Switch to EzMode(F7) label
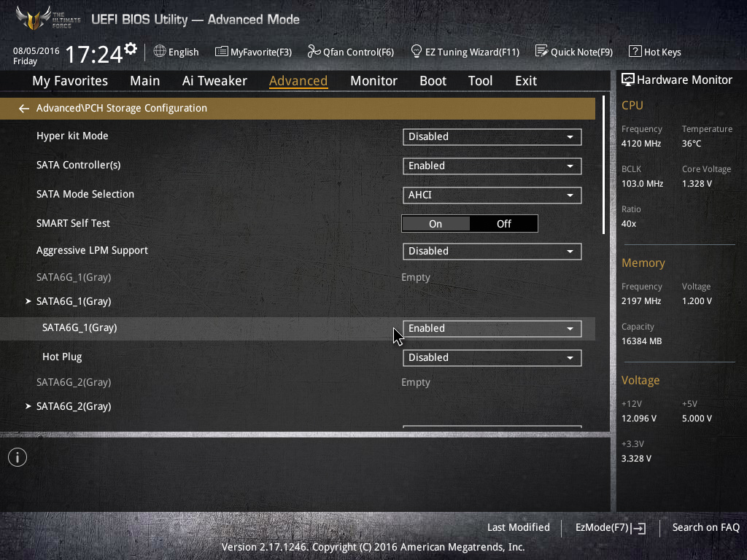Screen dimensions: 747x560 pos(602,528)
